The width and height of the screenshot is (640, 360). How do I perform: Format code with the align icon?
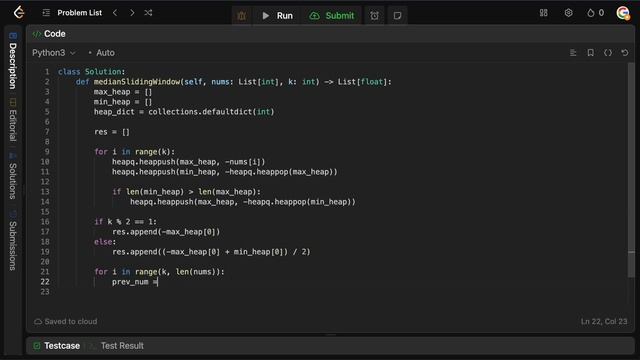(x=573, y=53)
